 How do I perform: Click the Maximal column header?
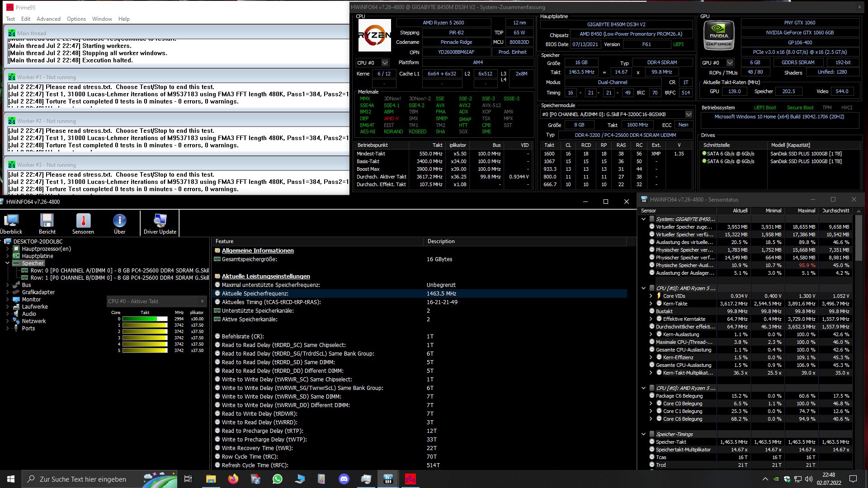click(806, 211)
